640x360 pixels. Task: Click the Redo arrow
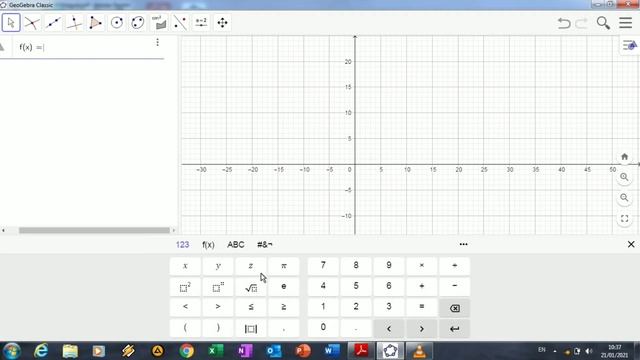[x=581, y=23]
